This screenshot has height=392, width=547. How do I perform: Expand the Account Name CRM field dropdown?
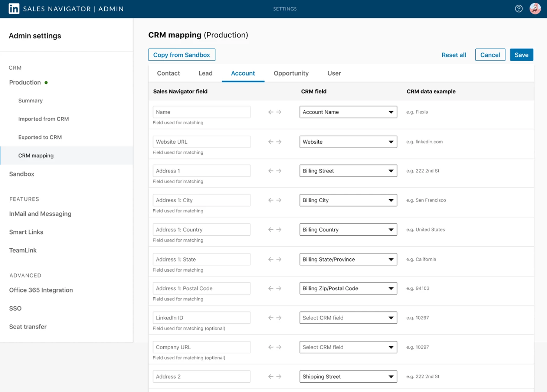coord(348,112)
